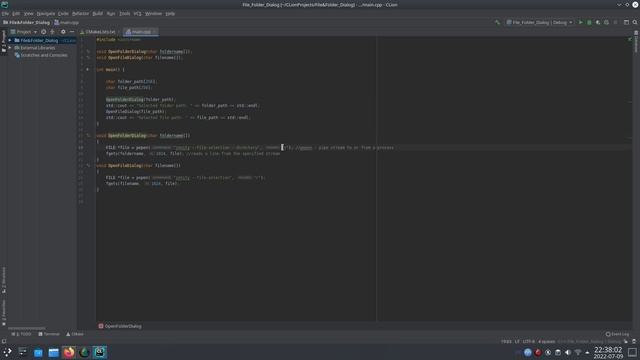
Task: Launch Firefox from the taskbar
Action: click(x=69, y=352)
